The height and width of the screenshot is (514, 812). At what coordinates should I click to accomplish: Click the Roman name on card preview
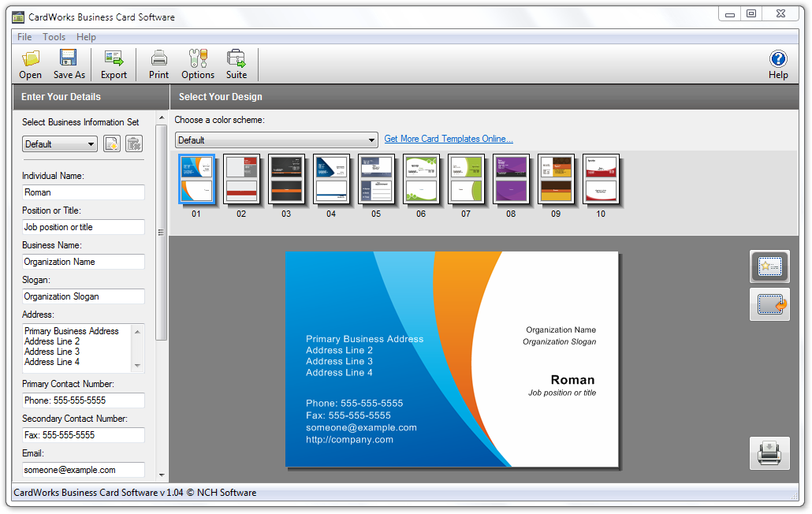(572, 380)
